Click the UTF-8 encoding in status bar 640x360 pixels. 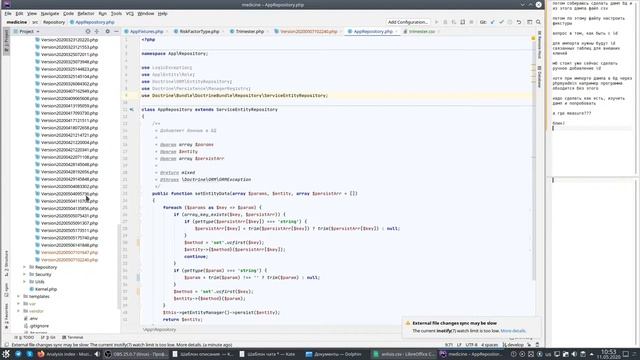click(x=471, y=345)
